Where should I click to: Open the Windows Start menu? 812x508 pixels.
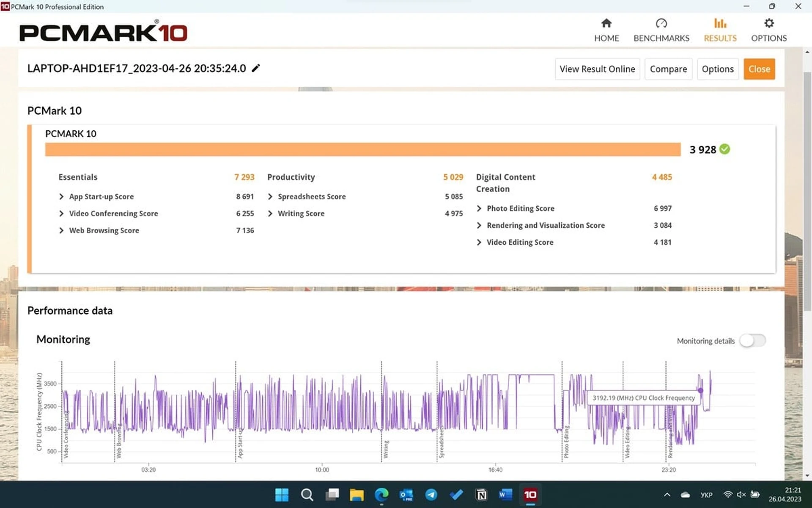tap(282, 494)
